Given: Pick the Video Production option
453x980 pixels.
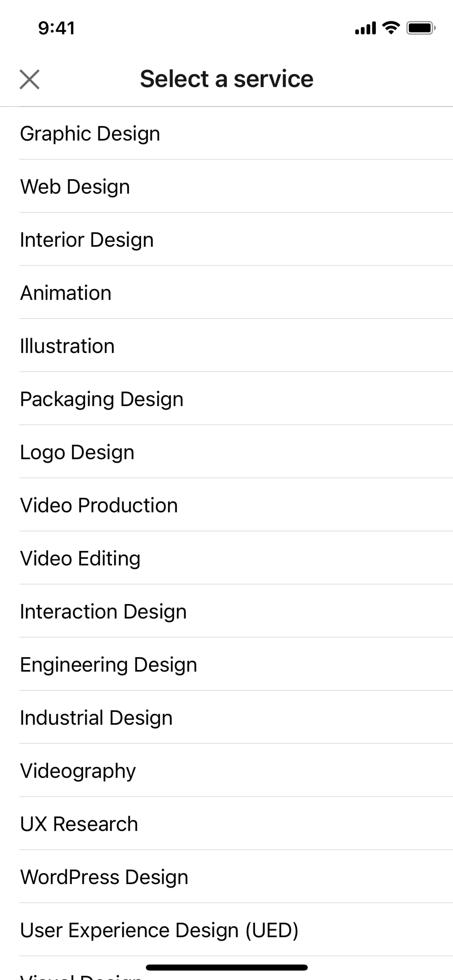Looking at the screenshot, I should pyautogui.click(x=99, y=505).
